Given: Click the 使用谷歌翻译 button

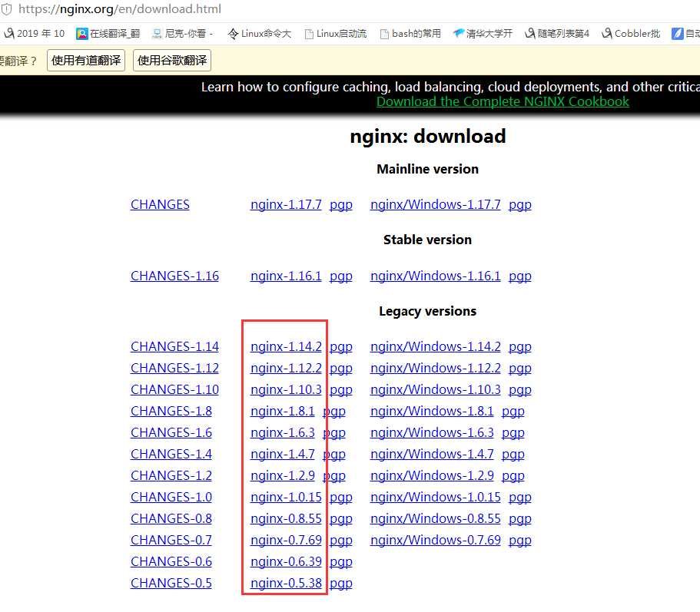Looking at the screenshot, I should [172, 60].
